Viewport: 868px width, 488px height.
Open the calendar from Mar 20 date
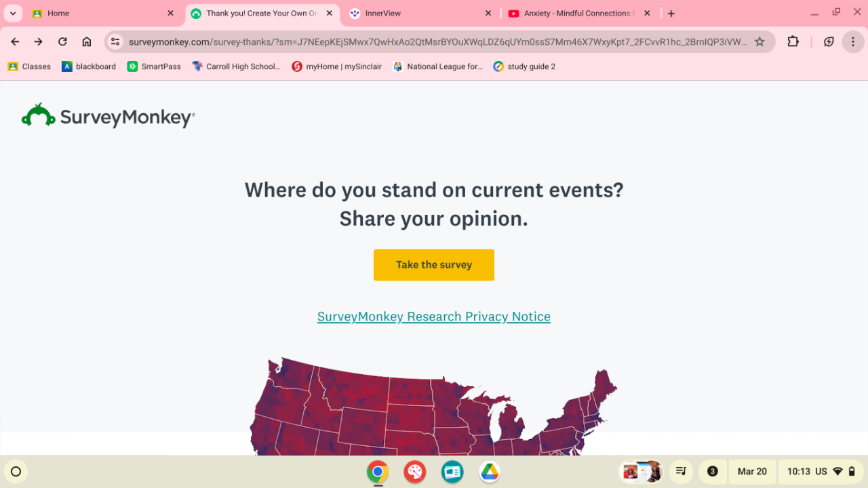tap(752, 472)
